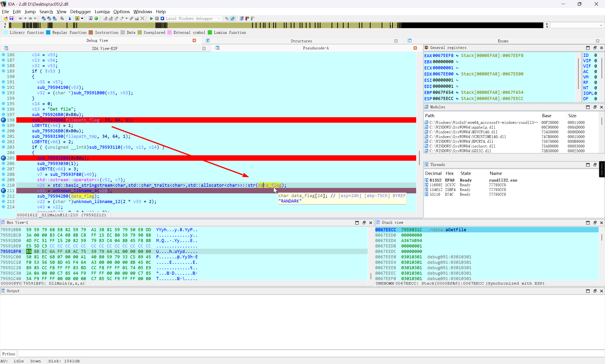Click the first binoculars search icon
Screen dimensions: 605x364
[x=44, y=18]
